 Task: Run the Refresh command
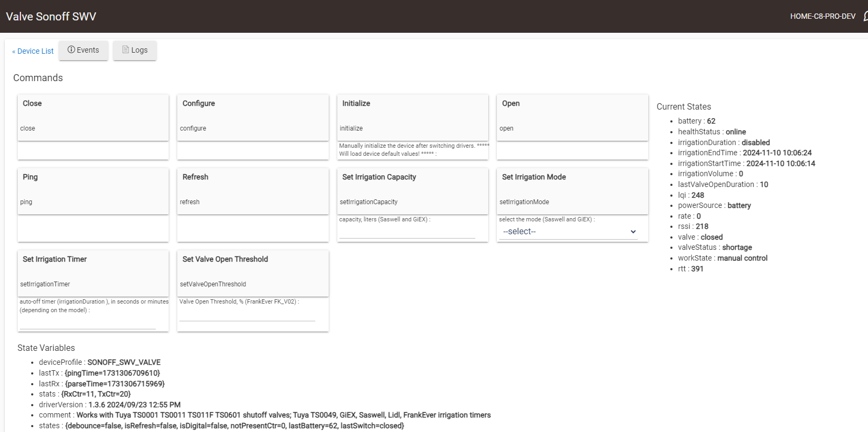[253, 191]
